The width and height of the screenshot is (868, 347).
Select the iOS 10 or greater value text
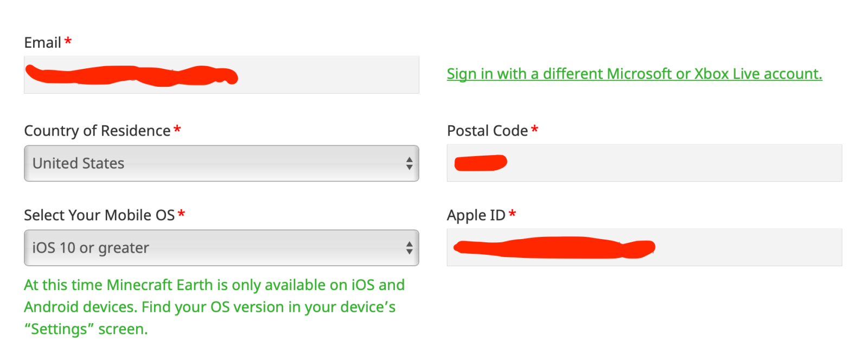pyautogui.click(x=91, y=248)
